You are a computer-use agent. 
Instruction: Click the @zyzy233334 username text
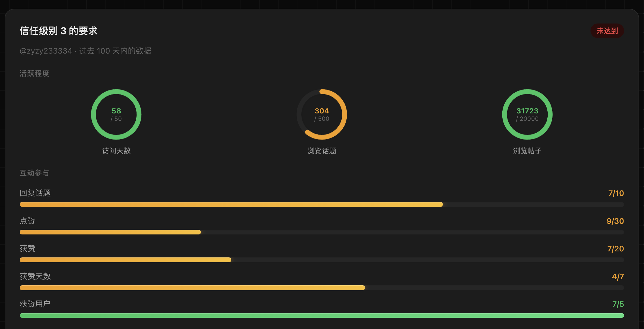46,51
